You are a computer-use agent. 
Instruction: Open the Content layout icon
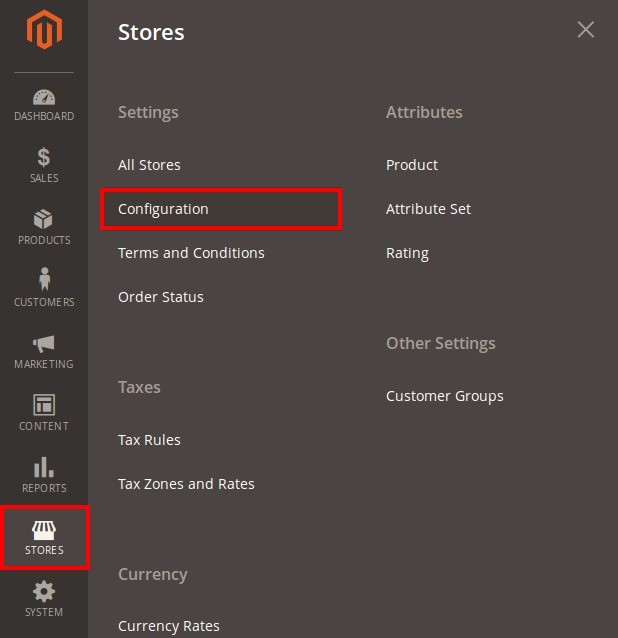pos(44,405)
